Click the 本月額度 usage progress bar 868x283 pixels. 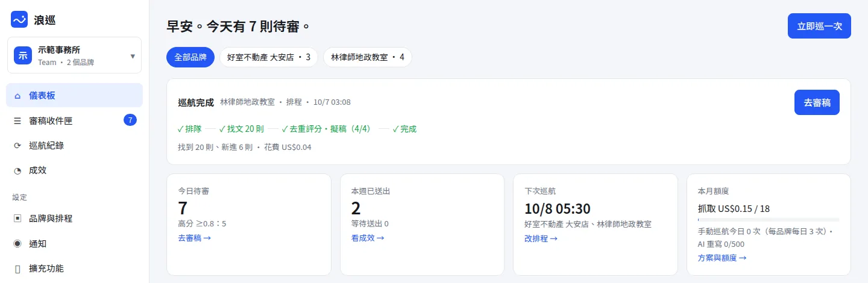pos(769,220)
